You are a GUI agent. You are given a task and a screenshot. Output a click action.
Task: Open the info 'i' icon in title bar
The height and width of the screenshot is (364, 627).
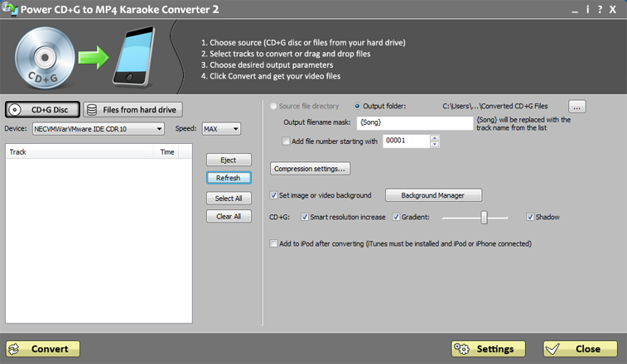pyautogui.click(x=587, y=9)
